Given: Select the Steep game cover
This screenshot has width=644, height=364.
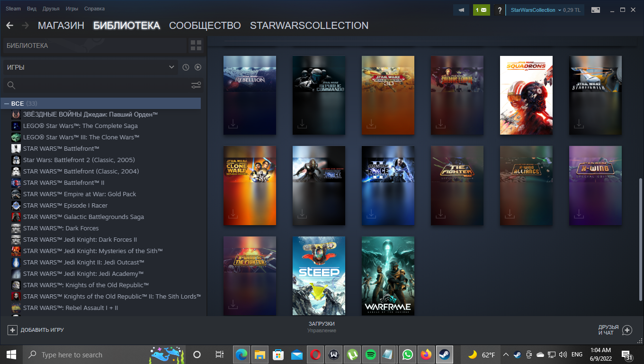Looking at the screenshot, I should click(x=319, y=276).
